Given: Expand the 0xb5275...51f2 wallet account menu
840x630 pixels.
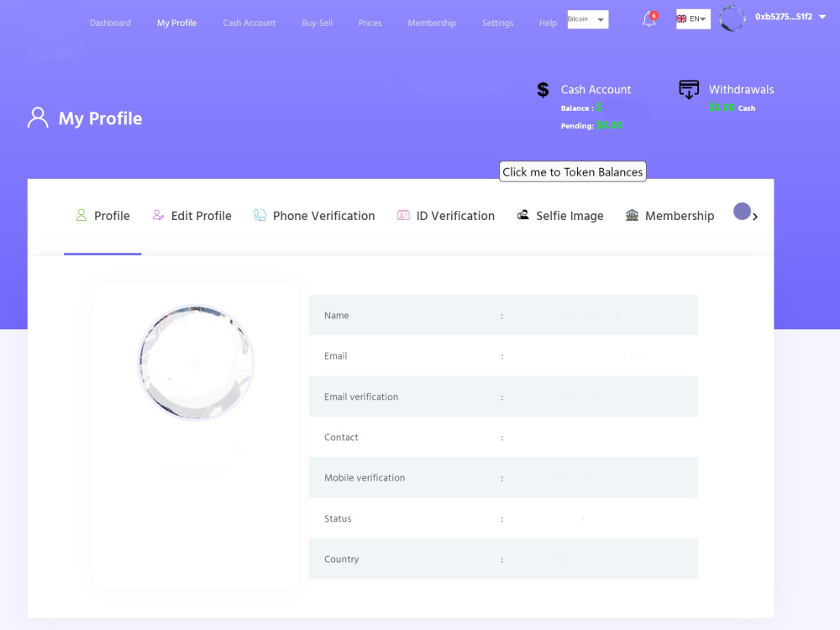Looking at the screenshot, I should [790, 17].
